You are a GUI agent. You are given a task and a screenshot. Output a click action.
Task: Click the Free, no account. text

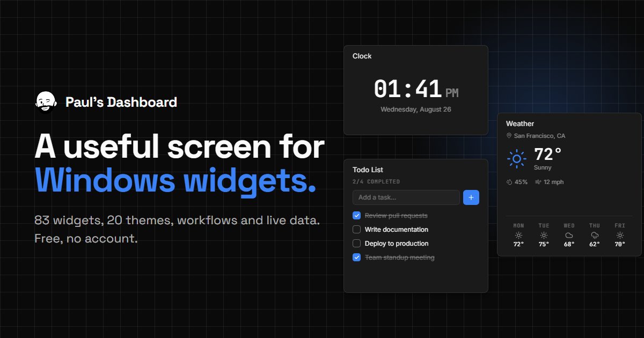point(86,239)
